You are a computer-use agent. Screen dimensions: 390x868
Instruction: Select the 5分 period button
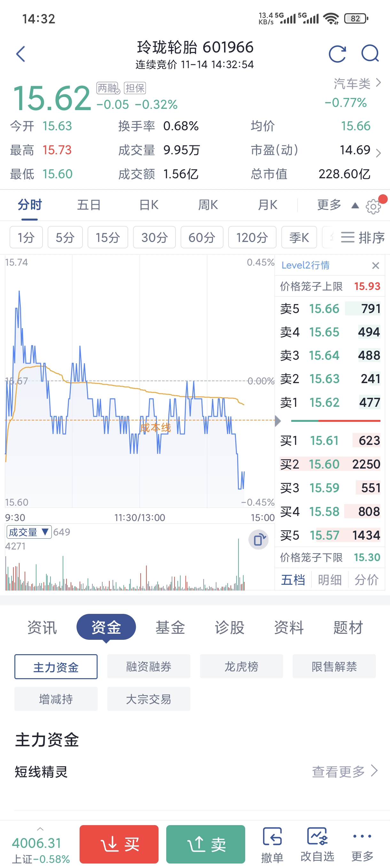coord(65,237)
